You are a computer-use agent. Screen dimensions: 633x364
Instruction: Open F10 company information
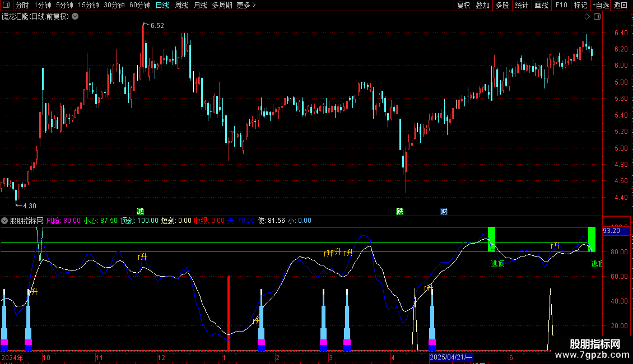pos(561,5)
